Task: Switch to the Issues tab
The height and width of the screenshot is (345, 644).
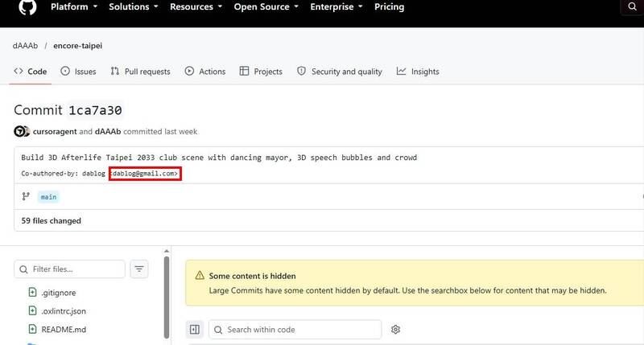Action: [78, 72]
